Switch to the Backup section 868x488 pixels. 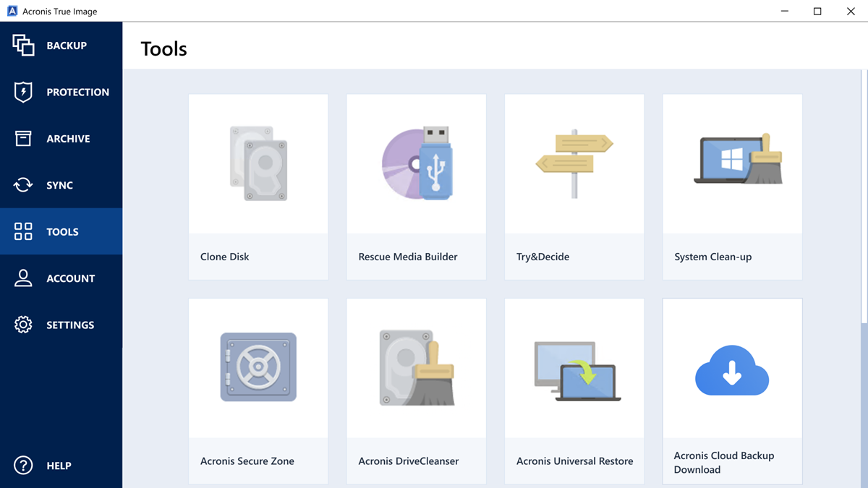(61, 46)
